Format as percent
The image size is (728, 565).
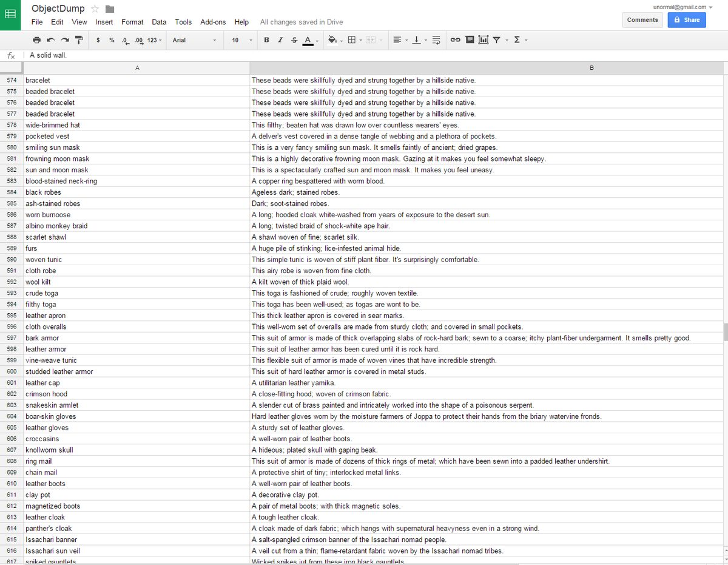tap(112, 40)
